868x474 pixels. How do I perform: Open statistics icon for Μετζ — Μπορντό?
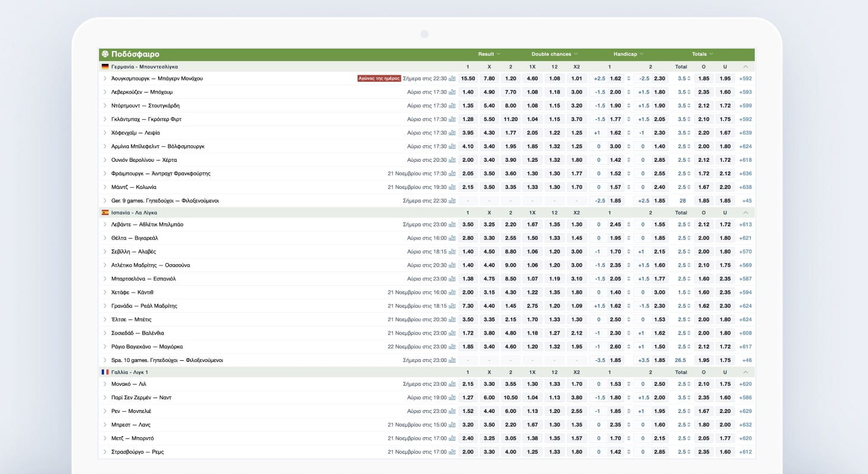tap(452, 438)
